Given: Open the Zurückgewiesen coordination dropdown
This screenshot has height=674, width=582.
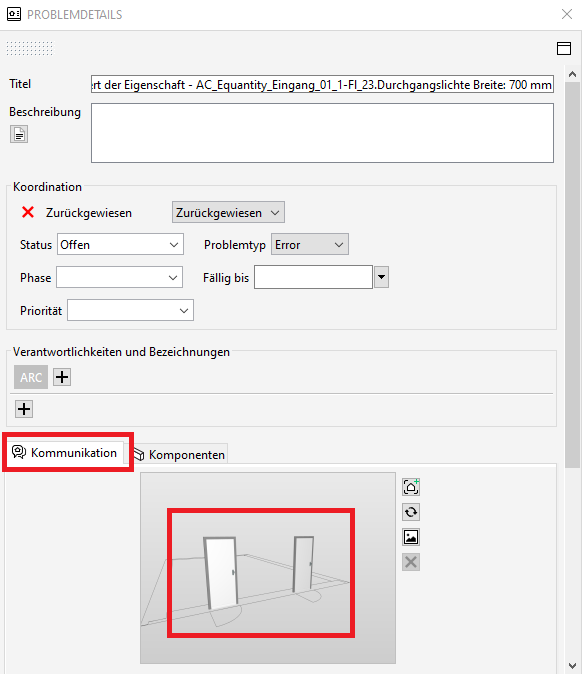Looking at the screenshot, I should [x=228, y=212].
